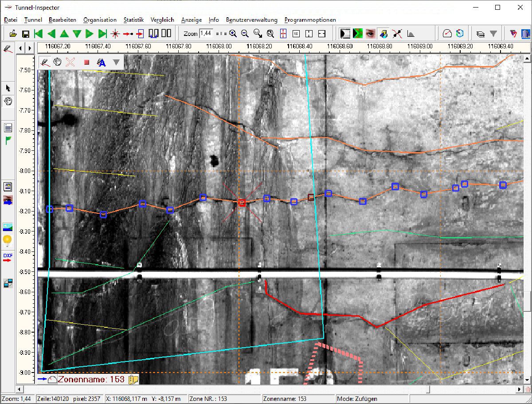Select the text annotation tool with blue A

click(102, 63)
